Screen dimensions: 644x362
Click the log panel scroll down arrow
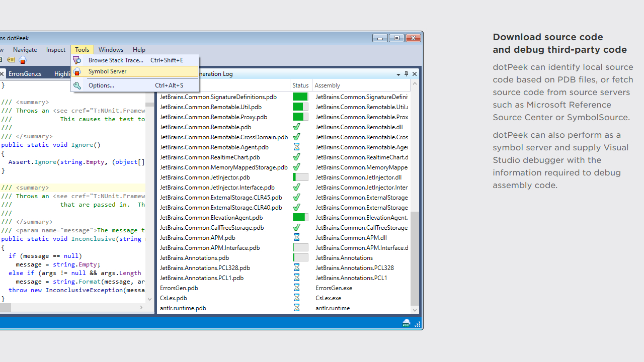(x=415, y=310)
